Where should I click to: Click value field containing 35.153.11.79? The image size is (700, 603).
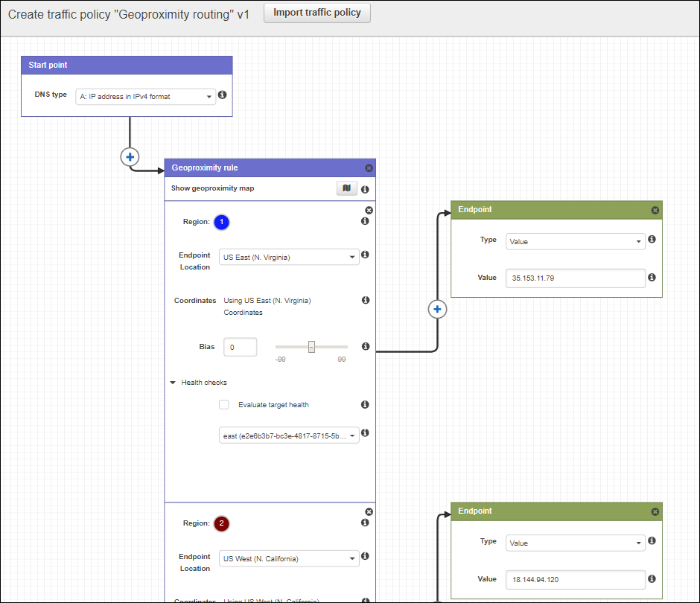pos(576,278)
